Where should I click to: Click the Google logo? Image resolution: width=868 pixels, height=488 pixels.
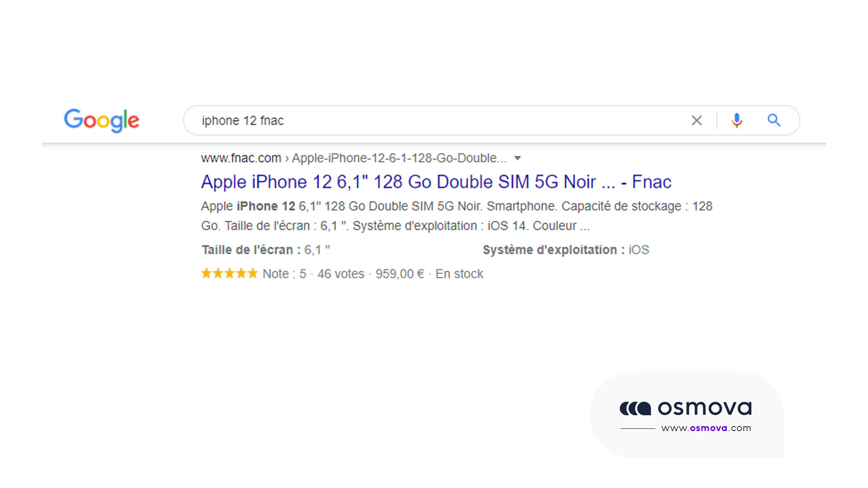click(x=101, y=120)
